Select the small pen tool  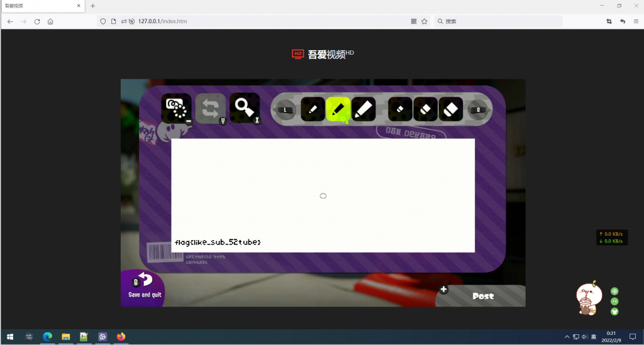point(313,109)
